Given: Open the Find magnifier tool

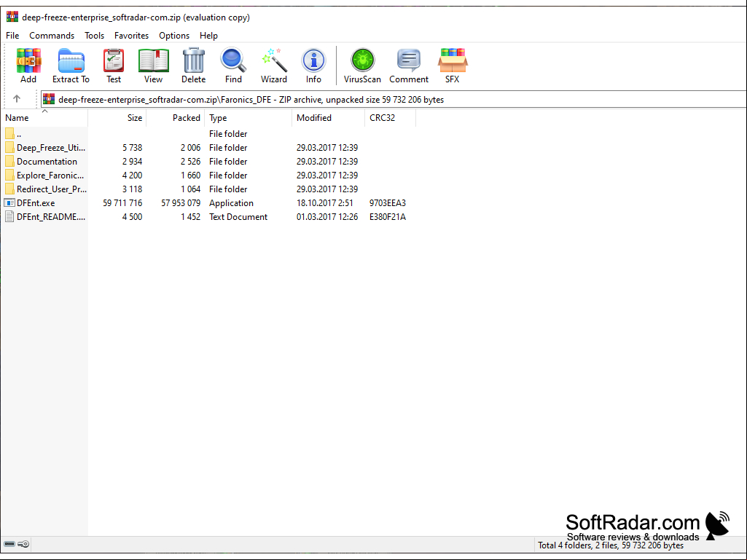Looking at the screenshot, I should point(233,60).
